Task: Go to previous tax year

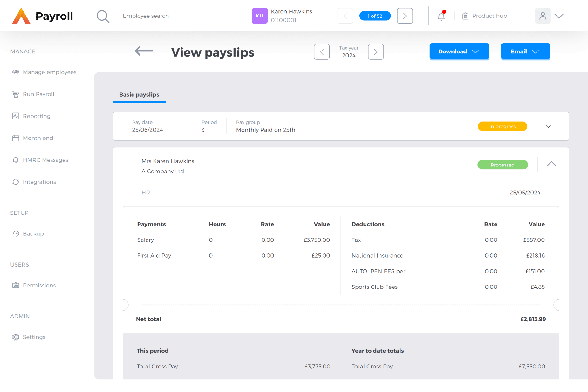Action: tap(322, 52)
